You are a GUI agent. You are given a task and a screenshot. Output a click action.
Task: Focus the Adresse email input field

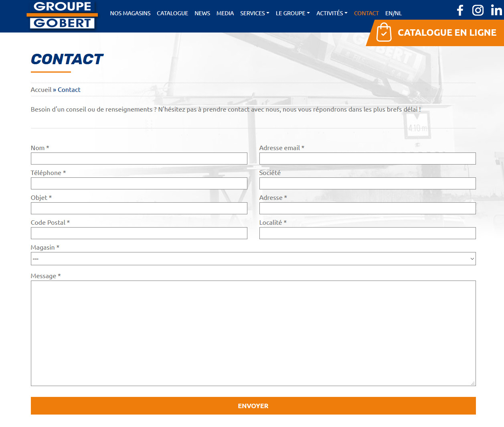(368, 159)
